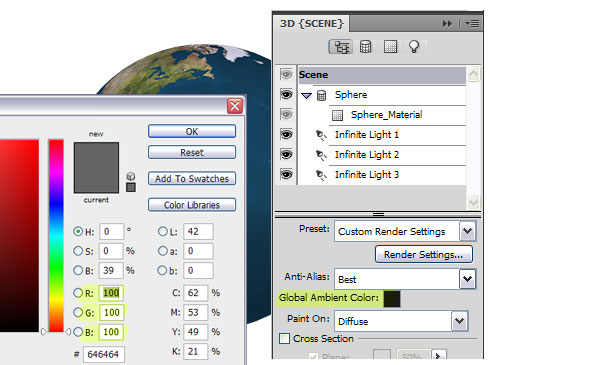Select the Filter By Materials icon
This screenshot has height=365, width=600.
(390, 47)
